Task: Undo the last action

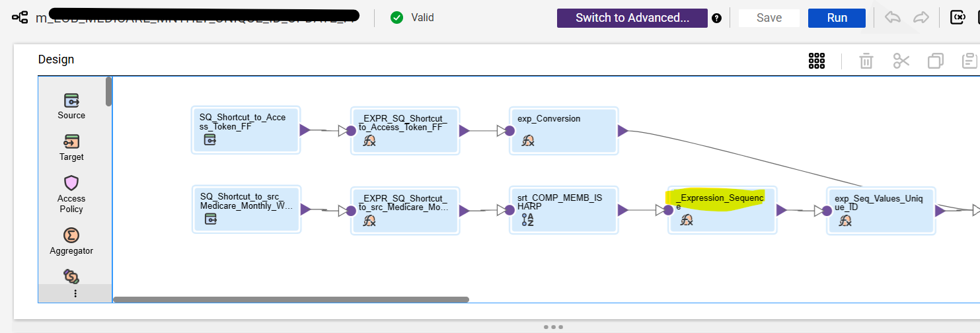Action: (x=893, y=18)
